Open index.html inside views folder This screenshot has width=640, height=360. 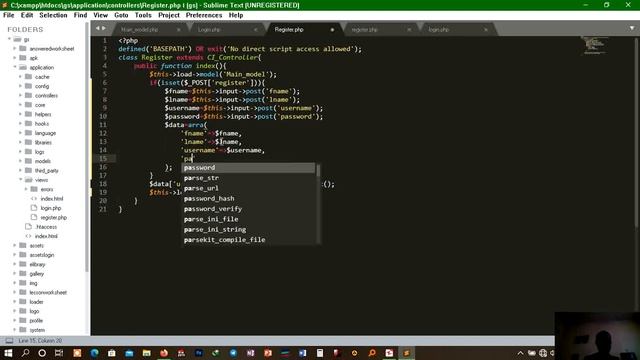(51, 199)
